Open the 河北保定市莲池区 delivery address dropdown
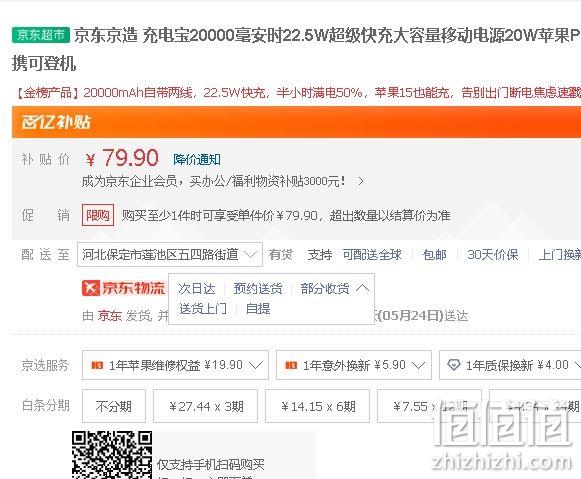This screenshot has height=479, width=581. (170, 255)
